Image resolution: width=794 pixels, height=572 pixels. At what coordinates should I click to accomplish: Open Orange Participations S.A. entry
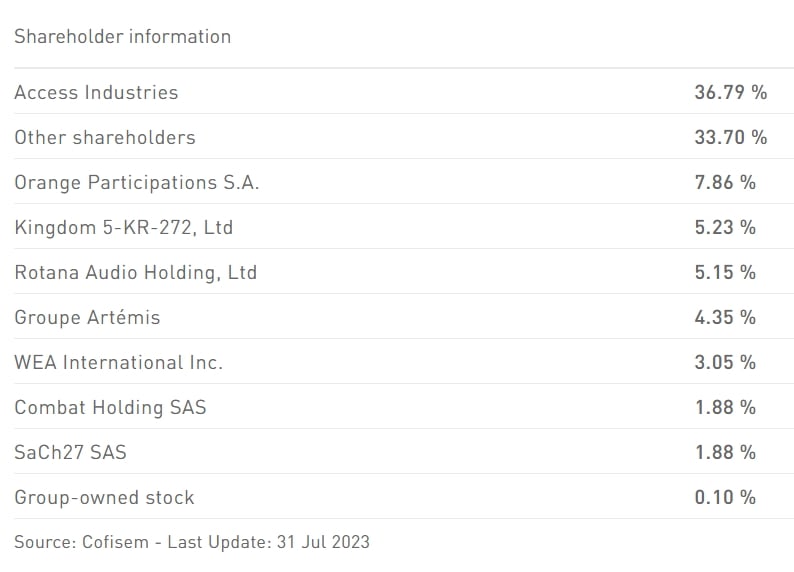(137, 183)
